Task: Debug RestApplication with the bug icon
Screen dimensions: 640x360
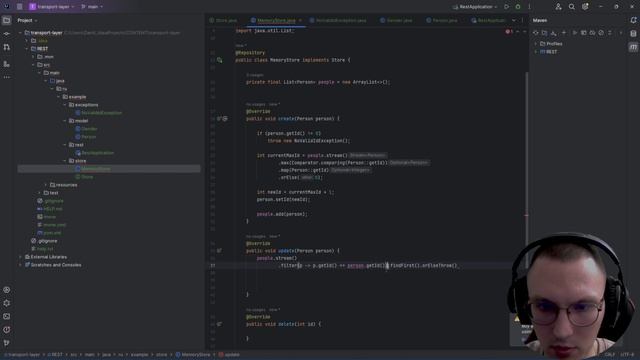Action: coord(518,7)
